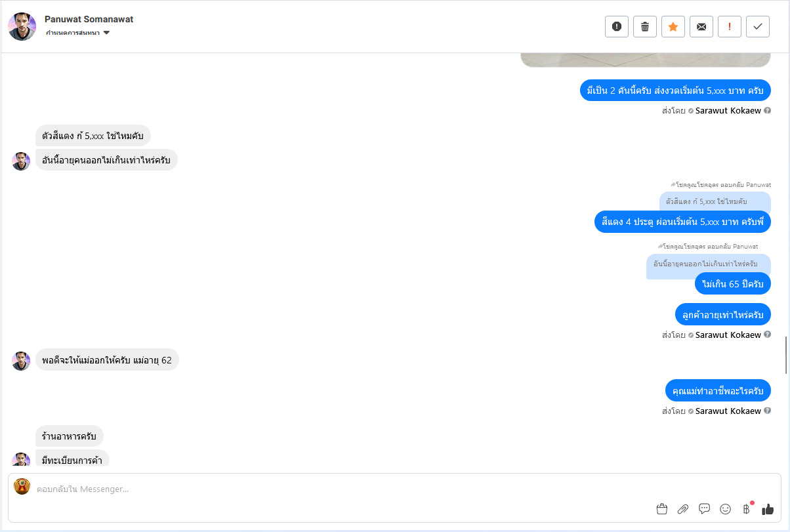Expand the conversation assignment dropdown arrow
Viewport: 790px width, 532px height.
106,33
